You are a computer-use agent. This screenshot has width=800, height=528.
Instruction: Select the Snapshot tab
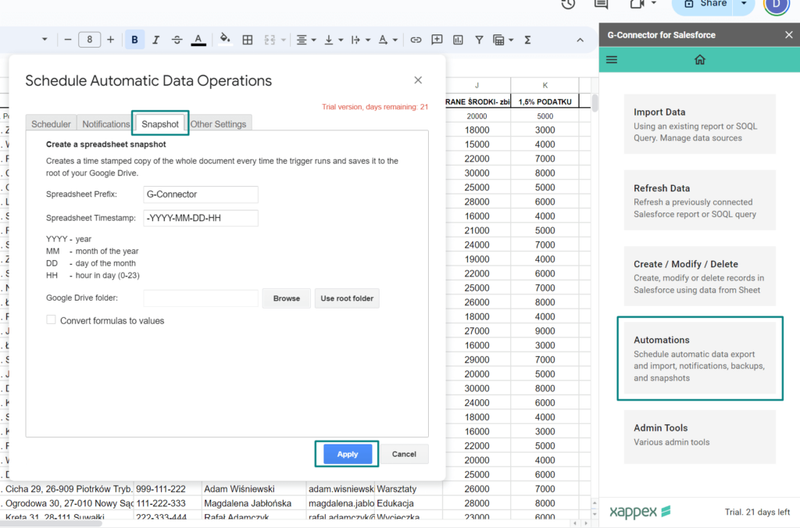point(160,124)
